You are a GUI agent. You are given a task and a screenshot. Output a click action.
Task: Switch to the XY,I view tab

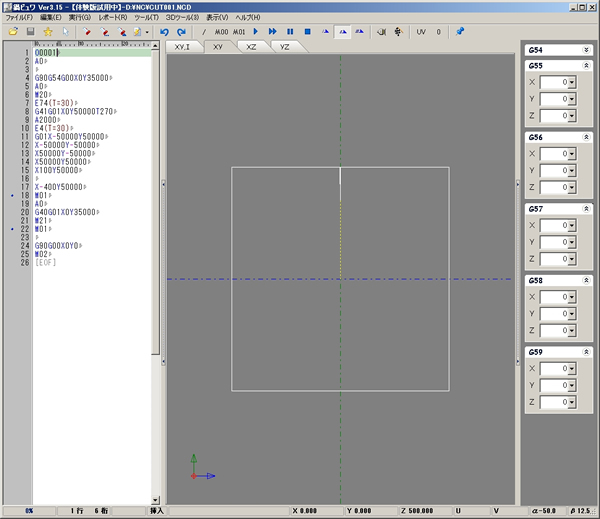[x=182, y=47]
